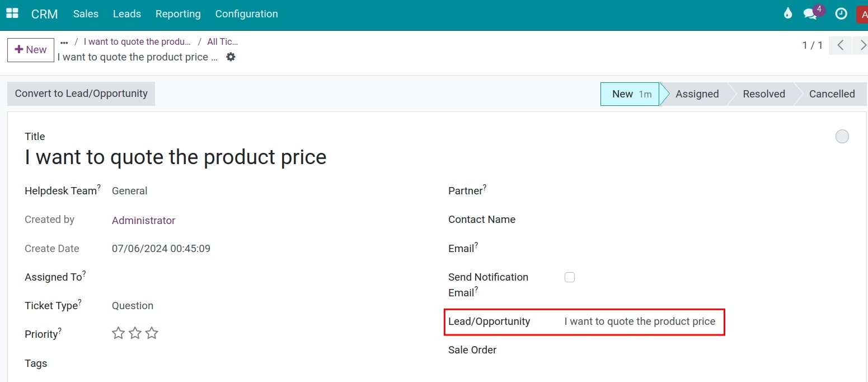Click the Create Date value 07/06/2024 00:45:09

[x=161, y=249]
